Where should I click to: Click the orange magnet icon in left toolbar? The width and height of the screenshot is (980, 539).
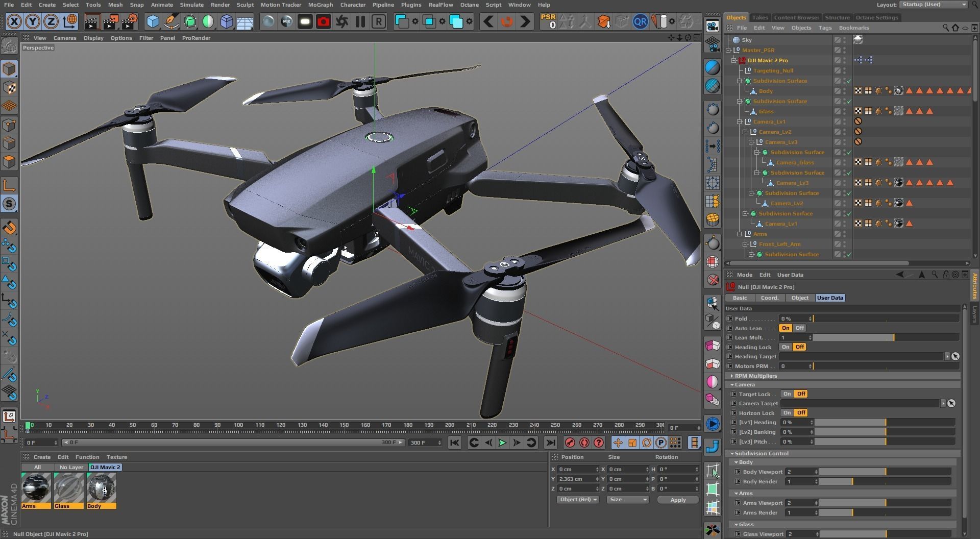(9, 227)
